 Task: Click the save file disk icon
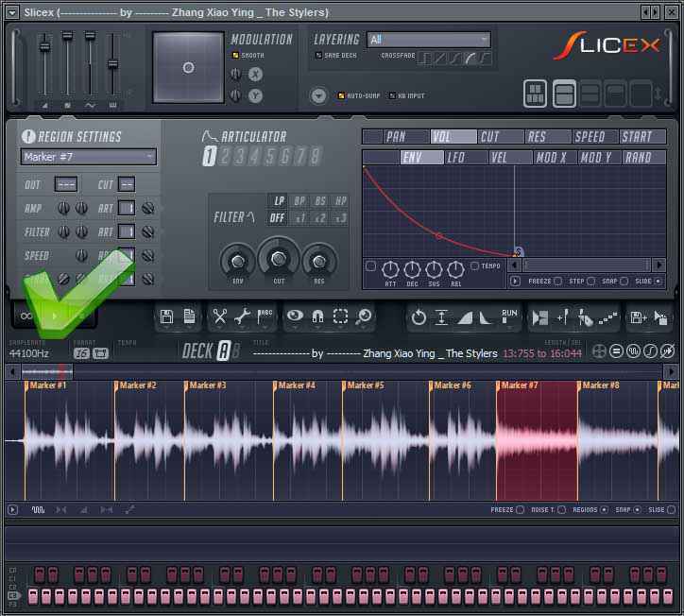point(167,317)
